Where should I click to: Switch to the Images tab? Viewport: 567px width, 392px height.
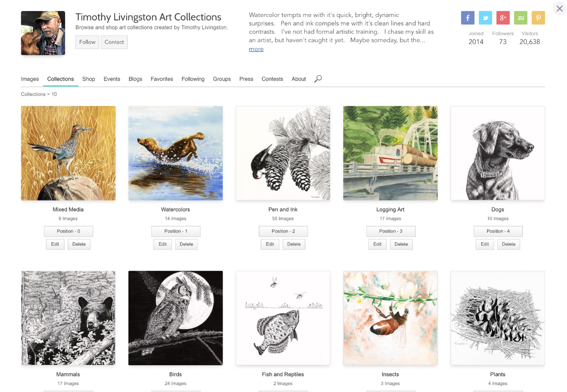(x=30, y=79)
